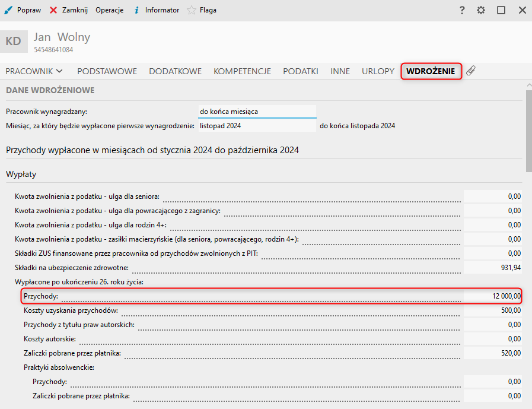Switch to the URLOPY tab
Screen dimensions: 532x409
coord(378,71)
